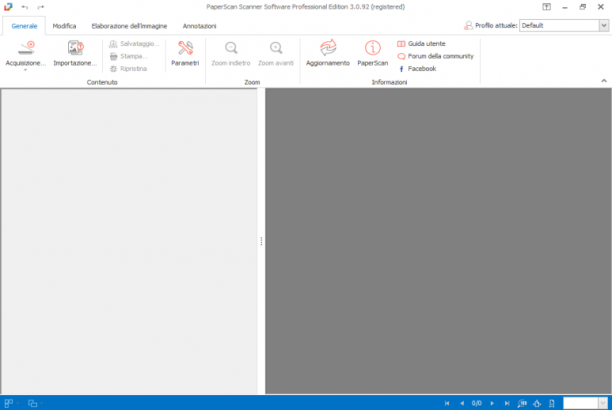612x410 pixels.
Task: Click the ribbon display options icon
Action: click(546, 7)
